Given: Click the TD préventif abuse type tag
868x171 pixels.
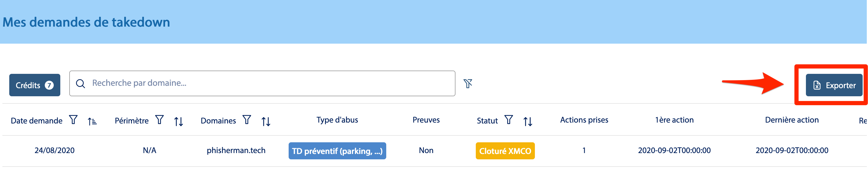Looking at the screenshot, I should click(337, 151).
